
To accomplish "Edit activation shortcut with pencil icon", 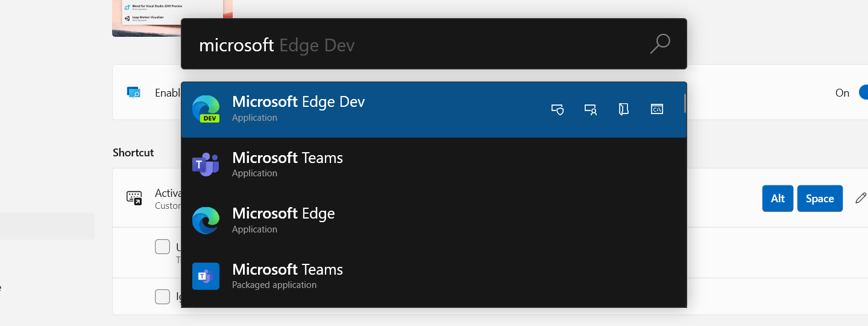I will (861, 198).
